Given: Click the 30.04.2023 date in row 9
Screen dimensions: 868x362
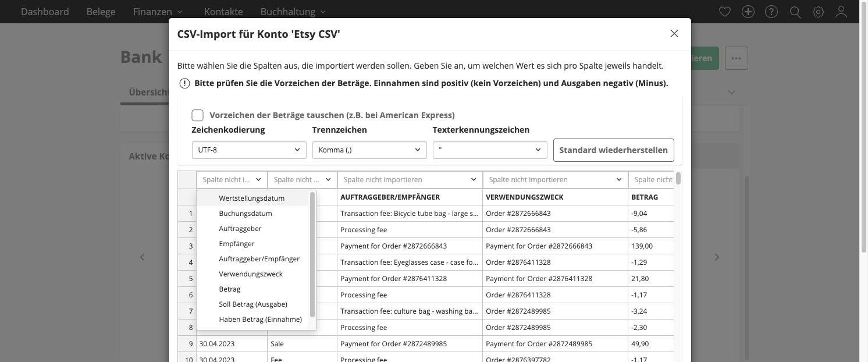Looking at the screenshot, I should coord(232,344).
